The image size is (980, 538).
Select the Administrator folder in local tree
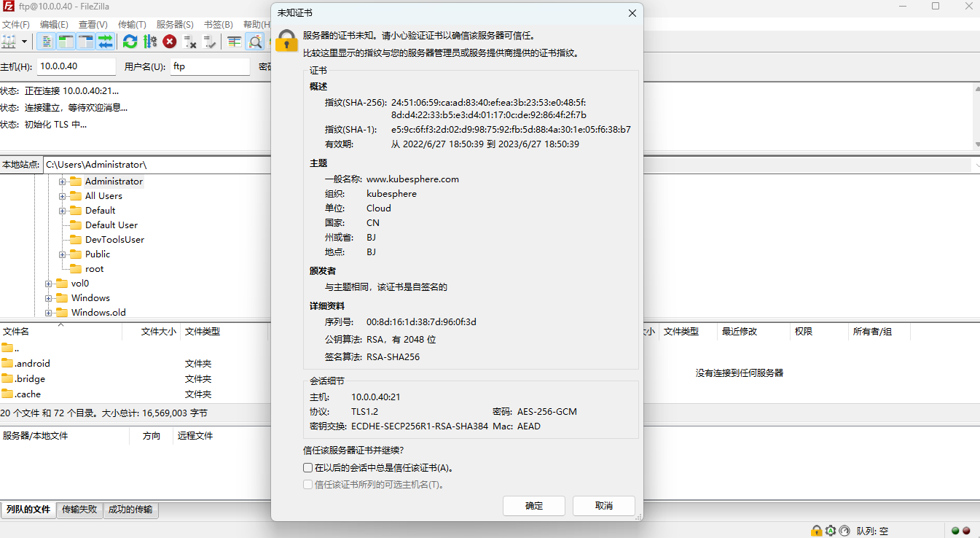coord(114,182)
